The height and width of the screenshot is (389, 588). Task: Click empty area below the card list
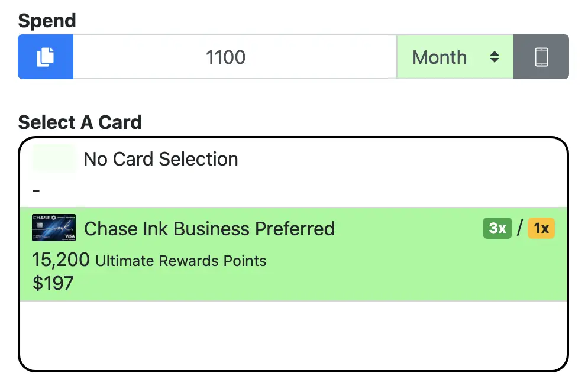[x=293, y=335]
